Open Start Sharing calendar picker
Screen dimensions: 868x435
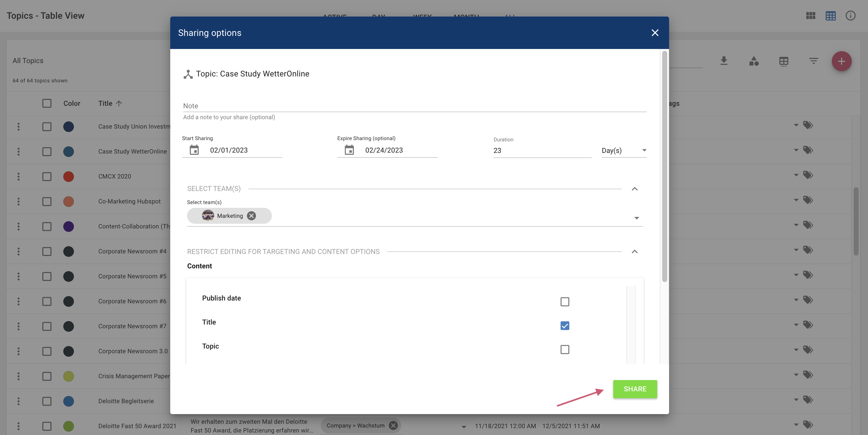tap(194, 150)
